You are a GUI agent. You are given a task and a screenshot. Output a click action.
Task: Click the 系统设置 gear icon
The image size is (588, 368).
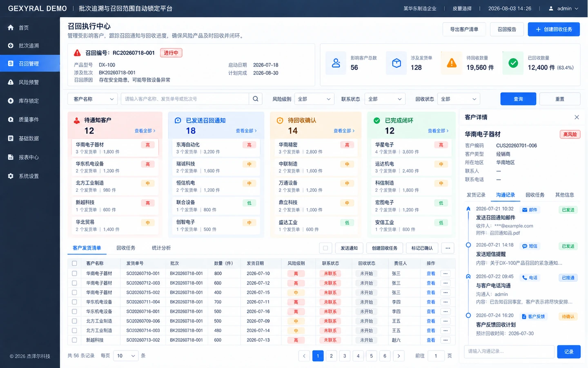pyautogui.click(x=11, y=176)
